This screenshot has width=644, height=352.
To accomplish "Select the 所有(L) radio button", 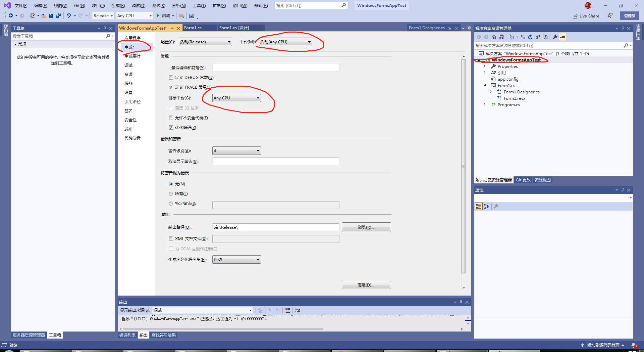I will [x=171, y=194].
